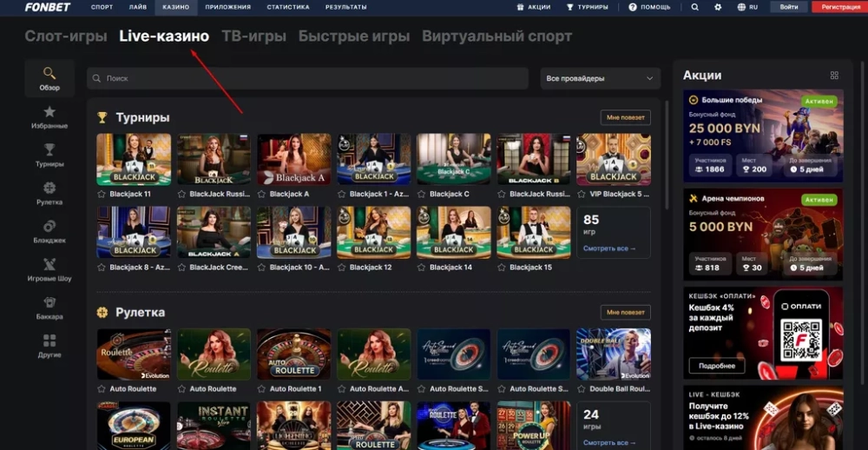Open the RU language selector

(747, 7)
